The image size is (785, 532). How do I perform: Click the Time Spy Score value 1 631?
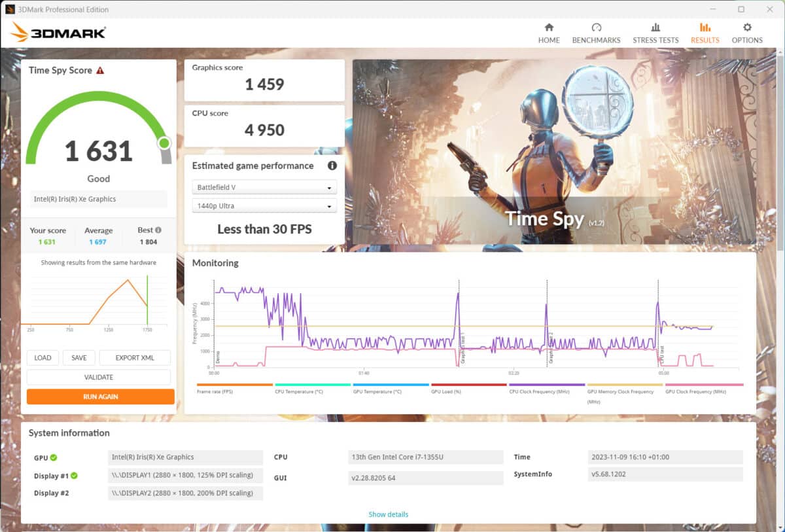point(99,151)
